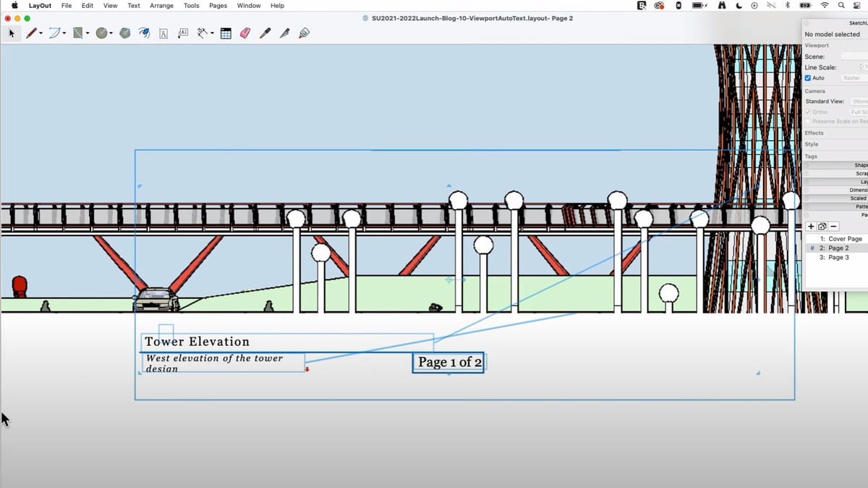Open the Scene dropdown
This screenshot has width=868, height=488.
(854, 56)
